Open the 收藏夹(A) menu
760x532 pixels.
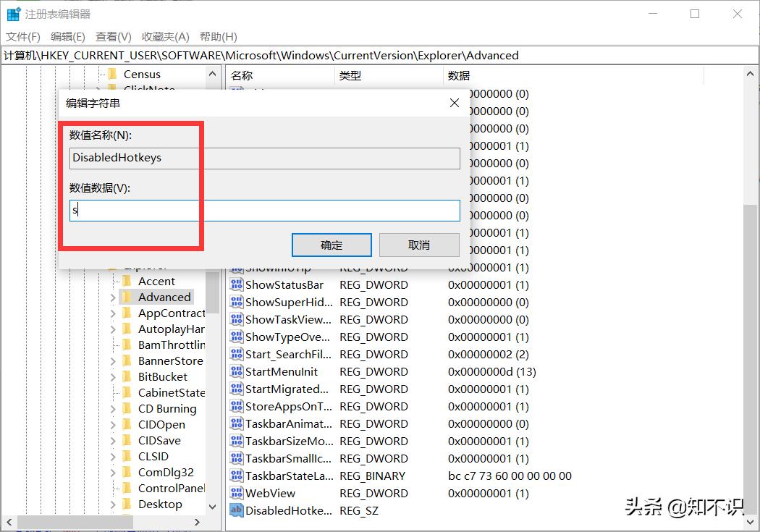point(165,37)
